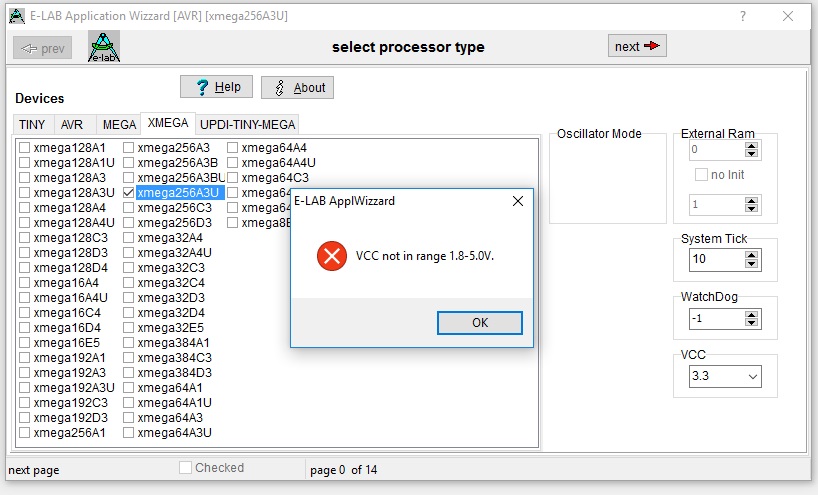Decrease the WatchDog value
This screenshot has width=818, height=495.
pyautogui.click(x=751, y=323)
